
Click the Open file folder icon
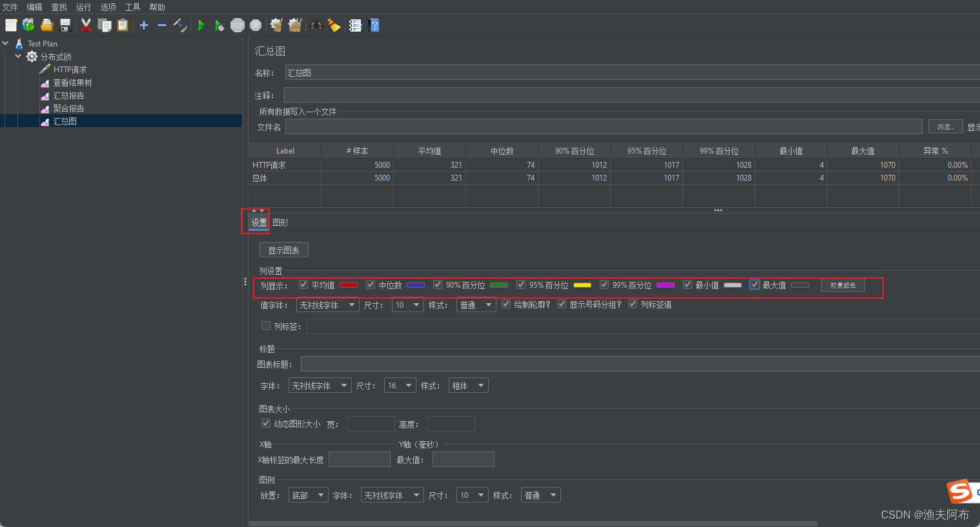click(46, 25)
